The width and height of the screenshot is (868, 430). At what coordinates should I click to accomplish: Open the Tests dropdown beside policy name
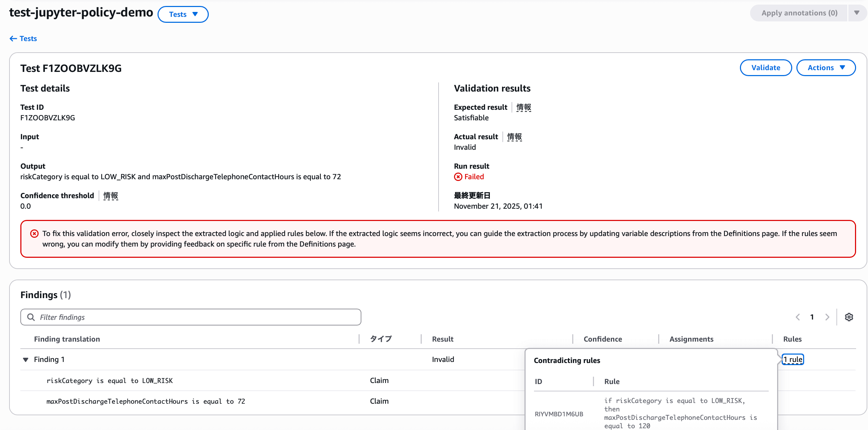pos(183,14)
